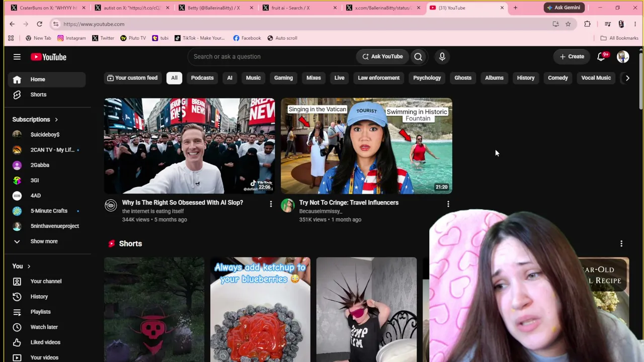Open Chrome extensions puzzle icon

[587, 24]
